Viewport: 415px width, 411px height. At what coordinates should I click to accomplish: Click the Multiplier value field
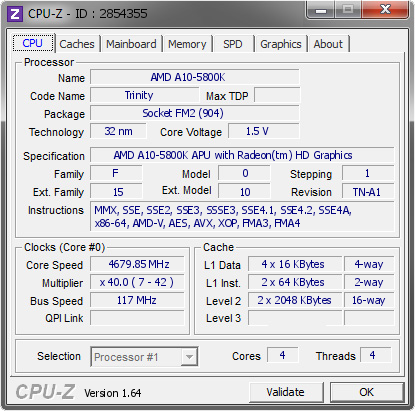click(x=137, y=282)
